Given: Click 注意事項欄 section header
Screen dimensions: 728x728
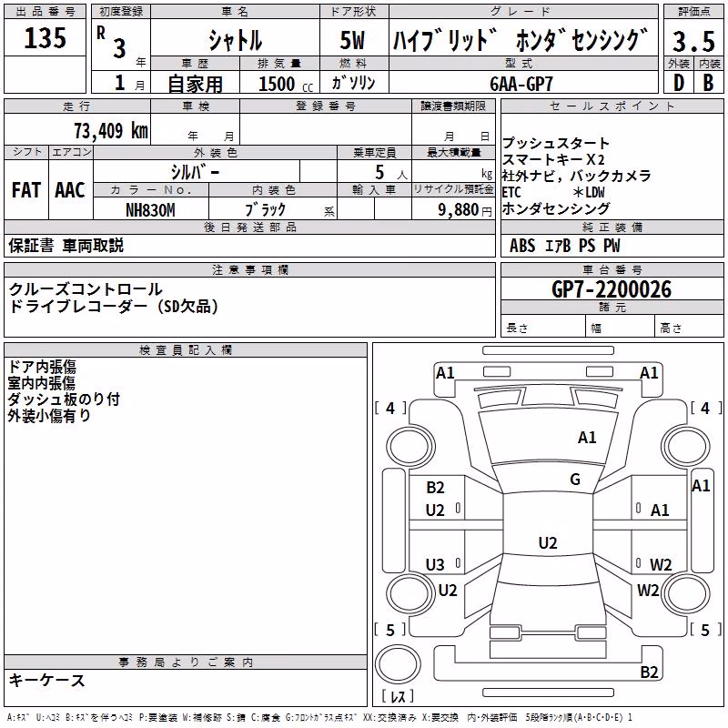Looking at the screenshot, I should [x=250, y=269].
